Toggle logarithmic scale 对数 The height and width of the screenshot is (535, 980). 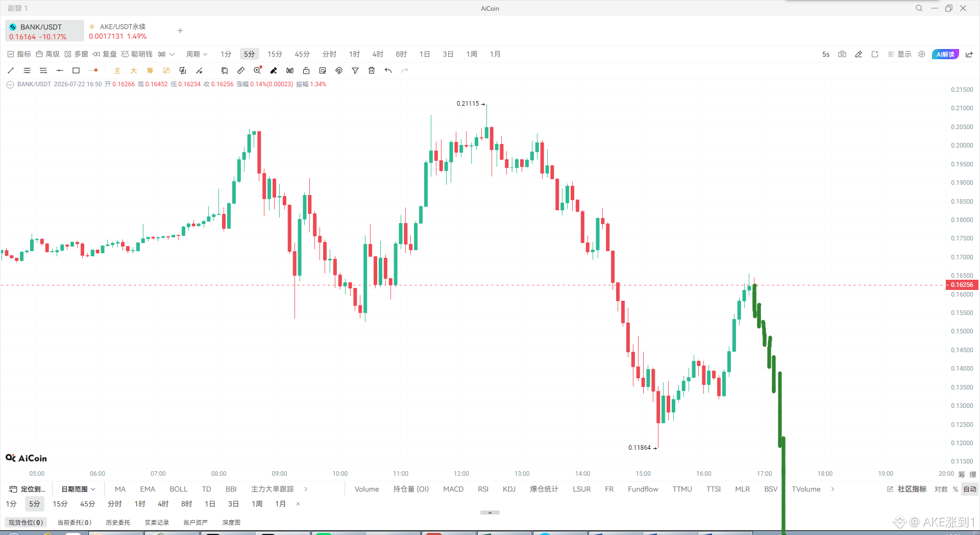941,489
